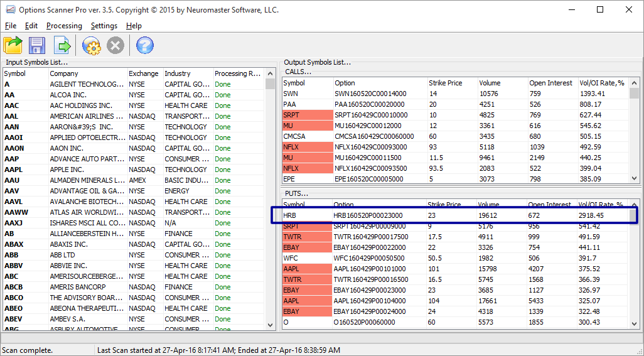Sort CALLS list by Strike Price header
The height and width of the screenshot is (356, 644).
452,83
